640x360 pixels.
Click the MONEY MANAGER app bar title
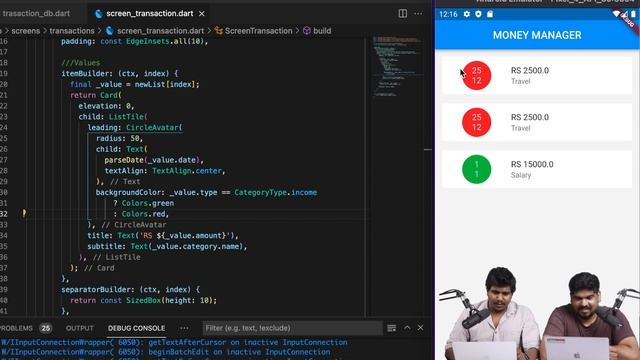(537, 35)
